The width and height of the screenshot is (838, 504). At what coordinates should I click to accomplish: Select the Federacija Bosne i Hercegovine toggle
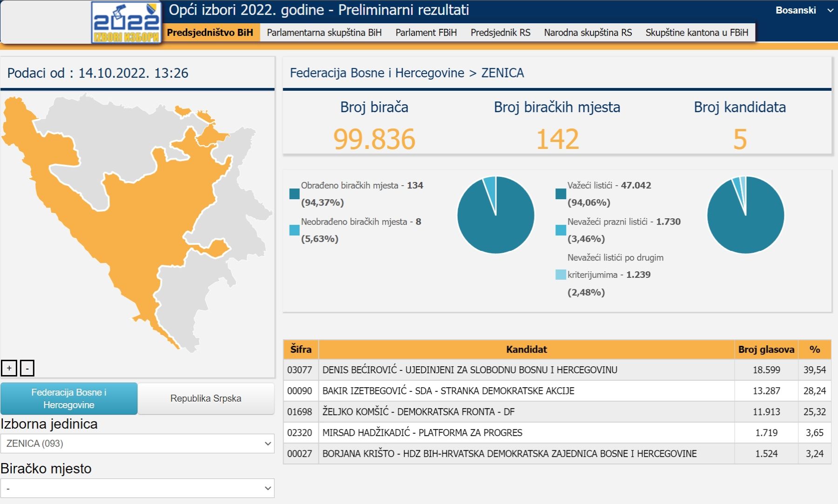point(69,398)
